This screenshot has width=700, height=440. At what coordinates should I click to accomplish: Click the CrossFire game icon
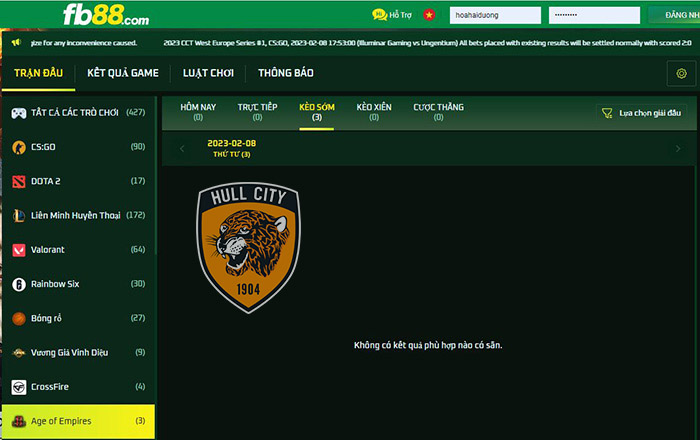[19, 387]
